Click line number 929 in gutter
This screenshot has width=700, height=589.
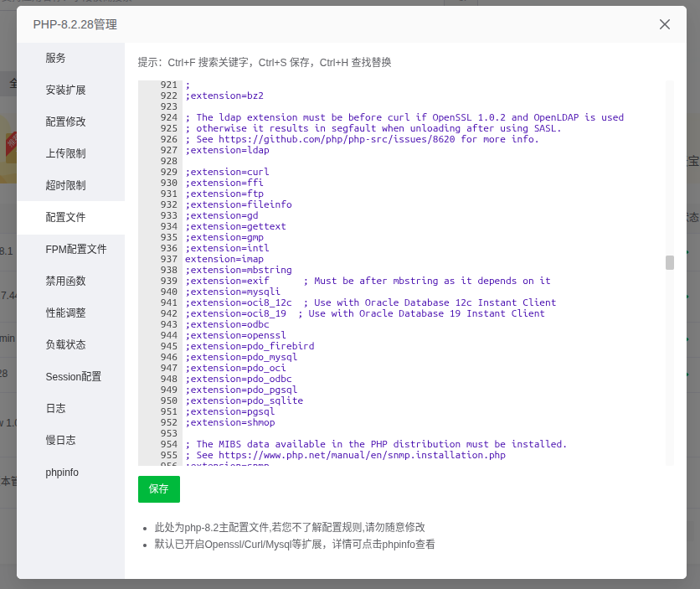click(x=169, y=172)
